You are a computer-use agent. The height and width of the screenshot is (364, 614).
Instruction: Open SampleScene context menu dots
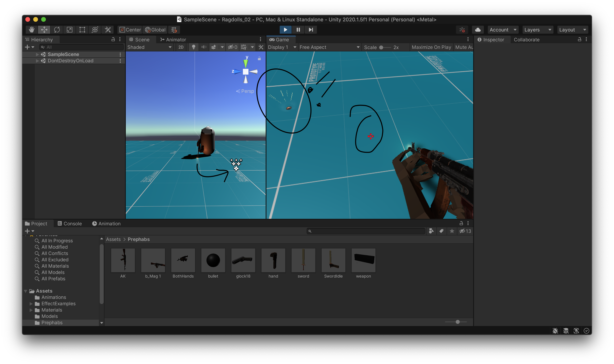pyautogui.click(x=120, y=54)
